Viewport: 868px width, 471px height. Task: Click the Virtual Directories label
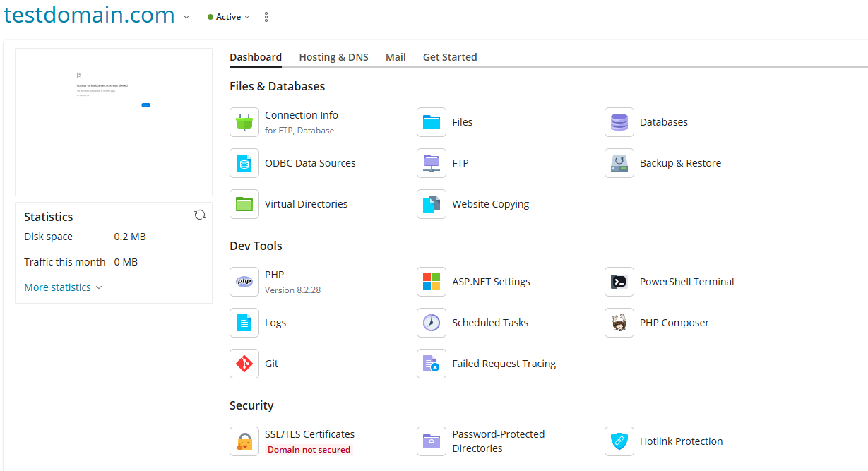click(x=307, y=204)
